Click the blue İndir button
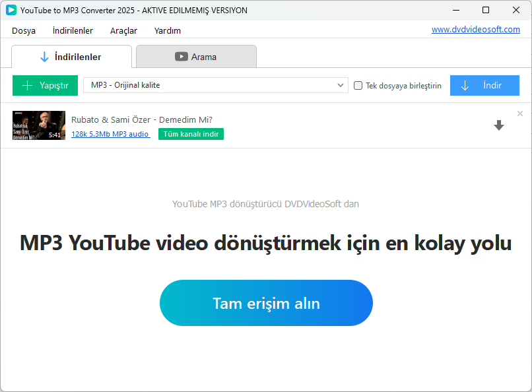This screenshot has height=392, width=532. 484,85
